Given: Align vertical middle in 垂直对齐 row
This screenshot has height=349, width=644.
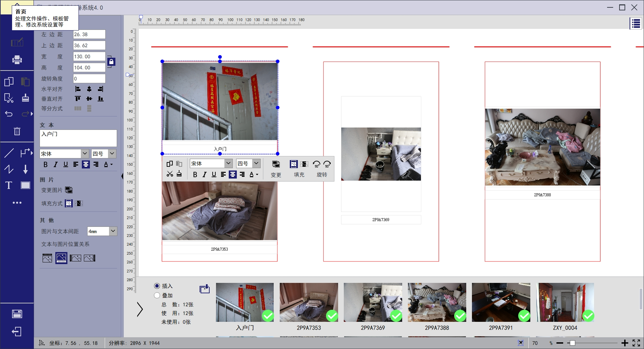Looking at the screenshot, I should coord(89,99).
